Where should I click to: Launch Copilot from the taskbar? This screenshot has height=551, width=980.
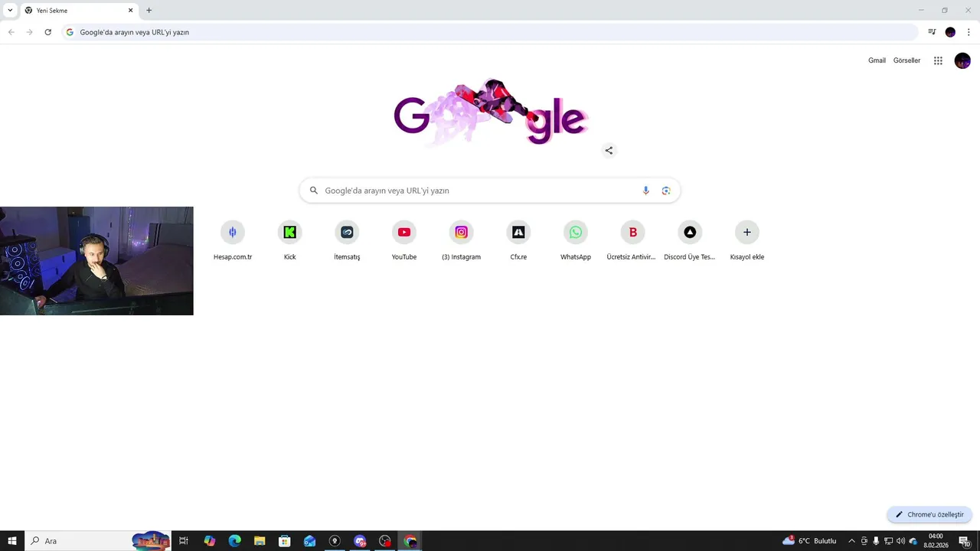[209, 541]
